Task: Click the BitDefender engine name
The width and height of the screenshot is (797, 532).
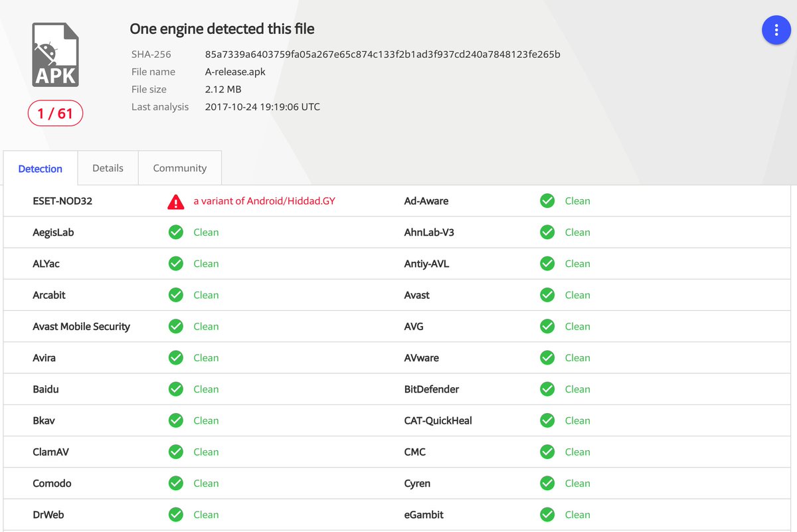Action: [x=432, y=389]
